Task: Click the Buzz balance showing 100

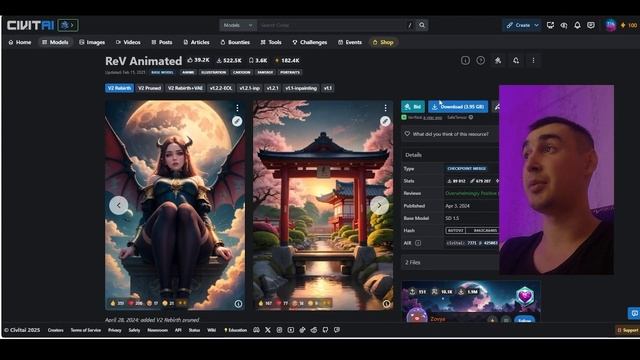Action: tap(629, 25)
